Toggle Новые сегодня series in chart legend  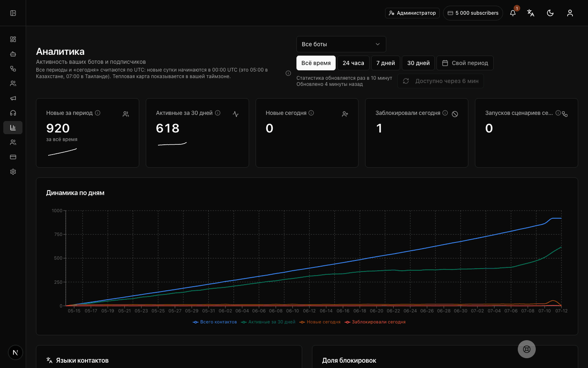pyautogui.click(x=320, y=322)
